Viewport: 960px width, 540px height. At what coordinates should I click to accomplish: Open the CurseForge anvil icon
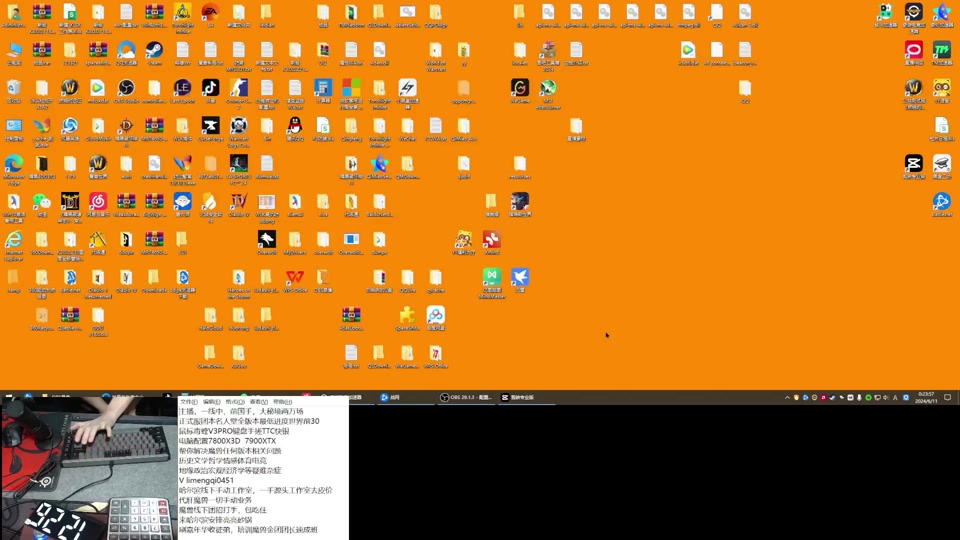click(x=211, y=126)
